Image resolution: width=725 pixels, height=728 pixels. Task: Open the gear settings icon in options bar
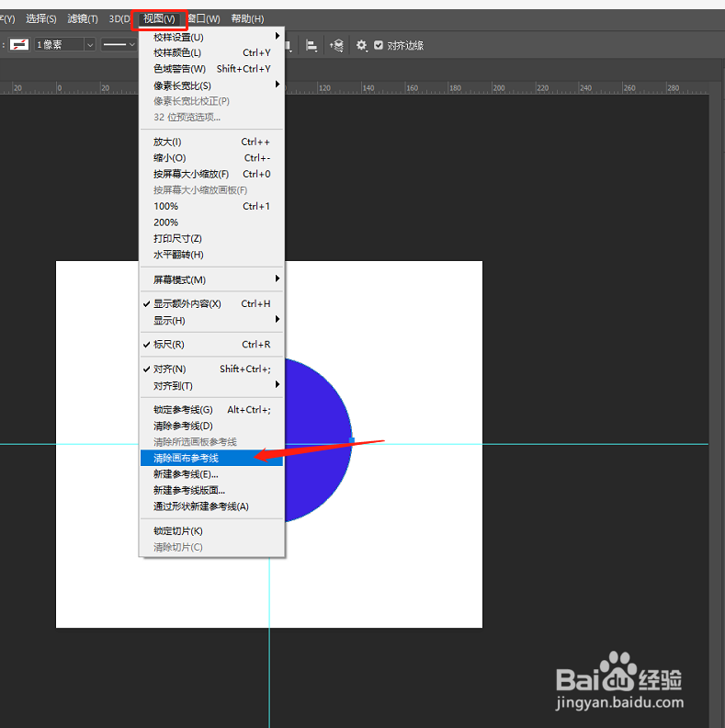(361, 45)
